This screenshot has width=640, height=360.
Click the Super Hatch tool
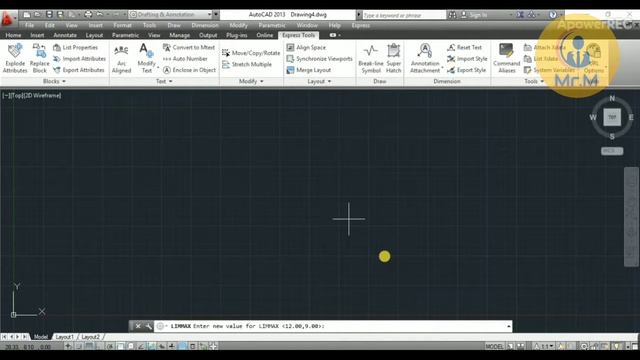pos(393,58)
